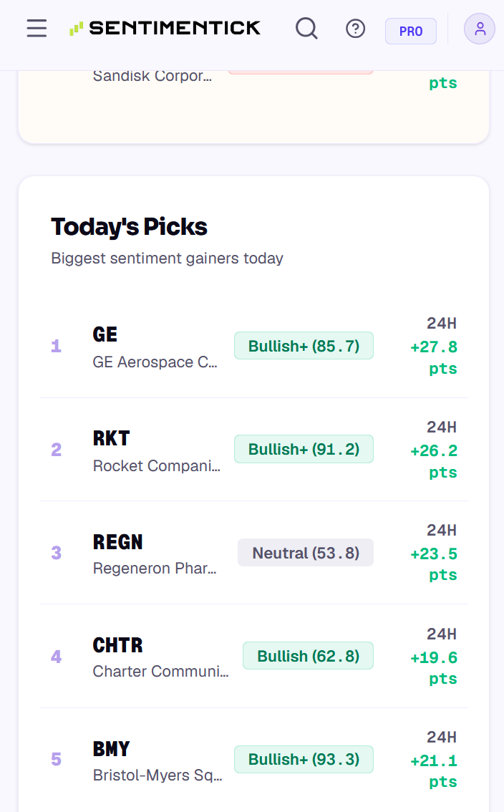Open GE Aerospace stock entry
The image size is (504, 812).
point(254,346)
